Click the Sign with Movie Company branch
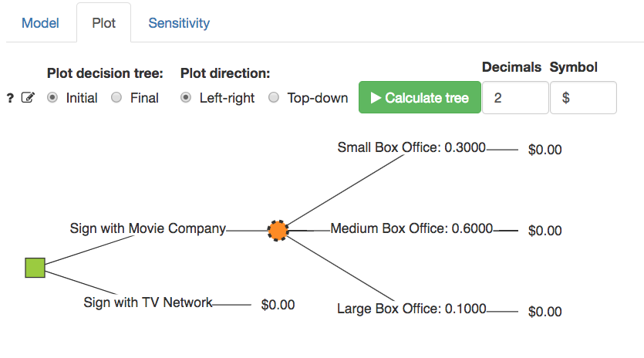 coord(147,228)
